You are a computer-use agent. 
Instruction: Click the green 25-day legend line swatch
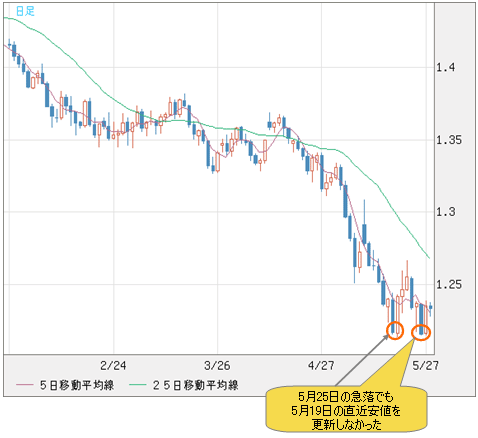pos(137,385)
